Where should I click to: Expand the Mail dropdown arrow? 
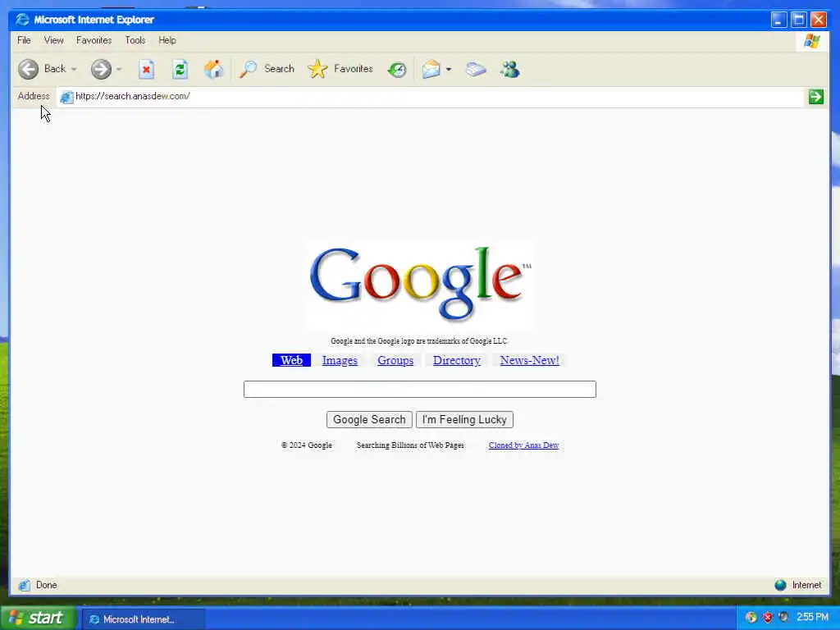point(449,69)
